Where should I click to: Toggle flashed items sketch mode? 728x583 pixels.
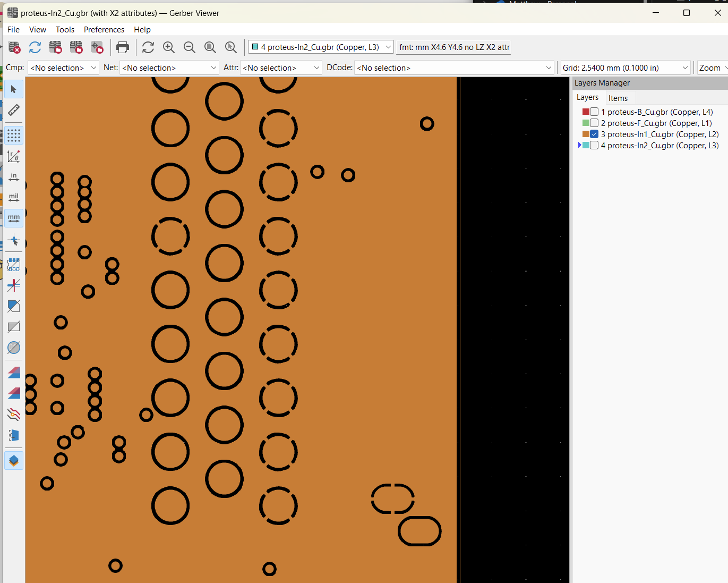(x=14, y=265)
